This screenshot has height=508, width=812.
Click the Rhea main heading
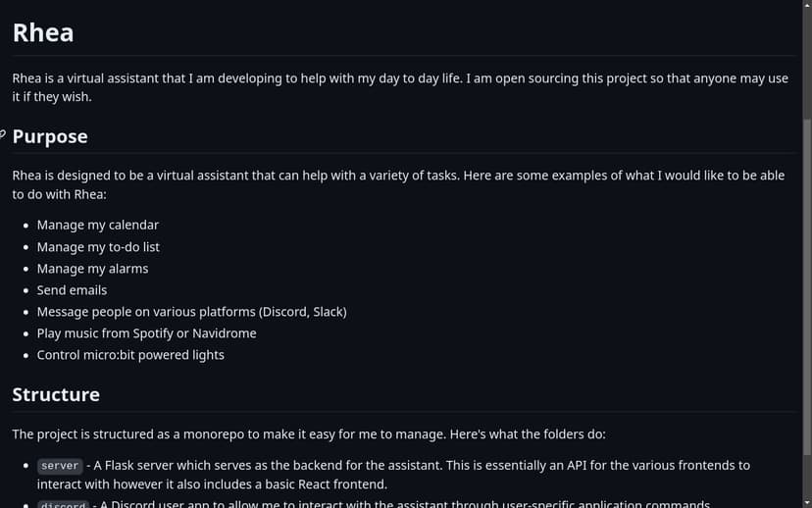[x=43, y=32]
